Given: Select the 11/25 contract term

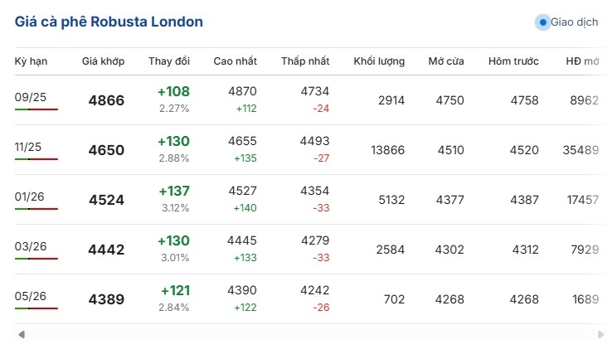Looking at the screenshot, I should tap(27, 147).
